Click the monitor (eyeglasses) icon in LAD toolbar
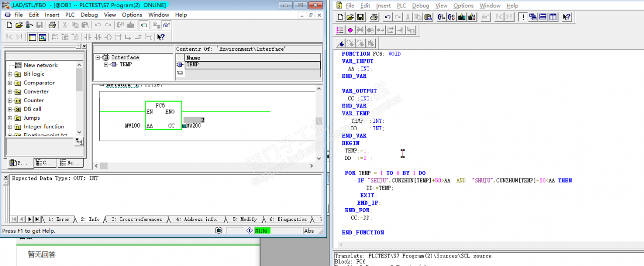644x266 pixels. [x=166, y=25]
